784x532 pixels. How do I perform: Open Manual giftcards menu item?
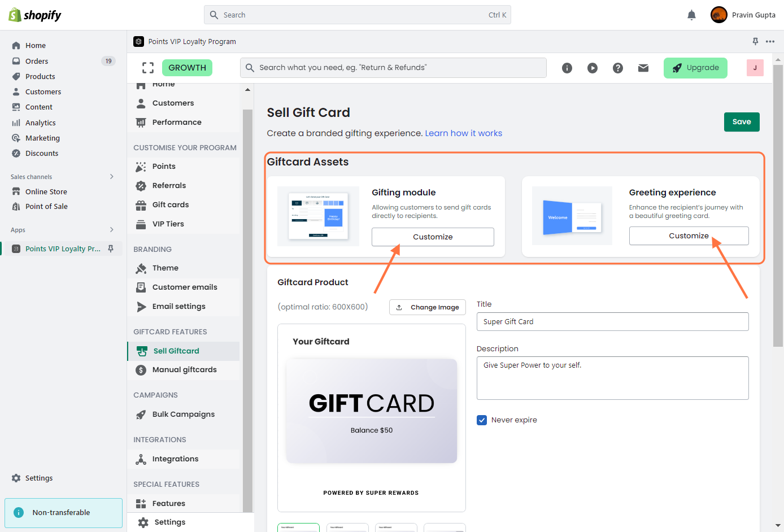(184, 370)
